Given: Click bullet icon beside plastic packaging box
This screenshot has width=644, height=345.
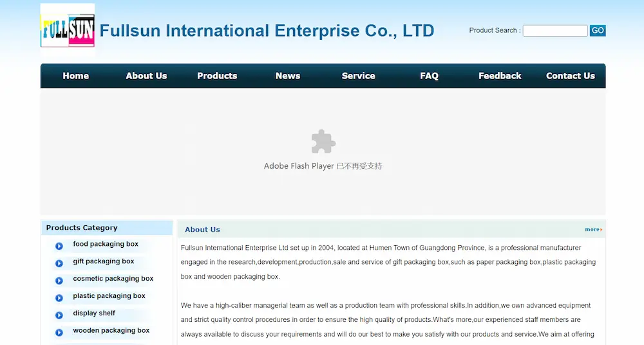Looking at the screenshot, I should coord(59,298).
